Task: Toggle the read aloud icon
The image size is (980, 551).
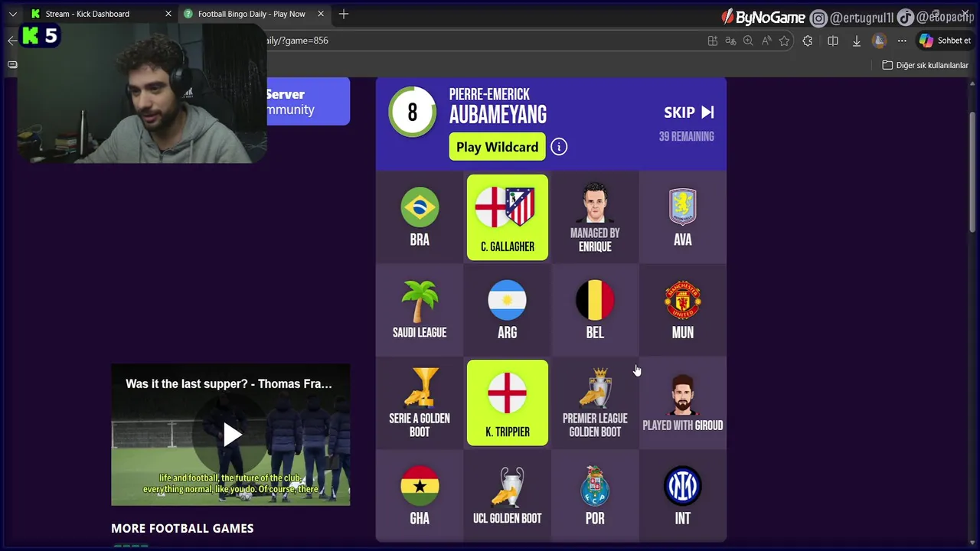Action: (766, 41)
